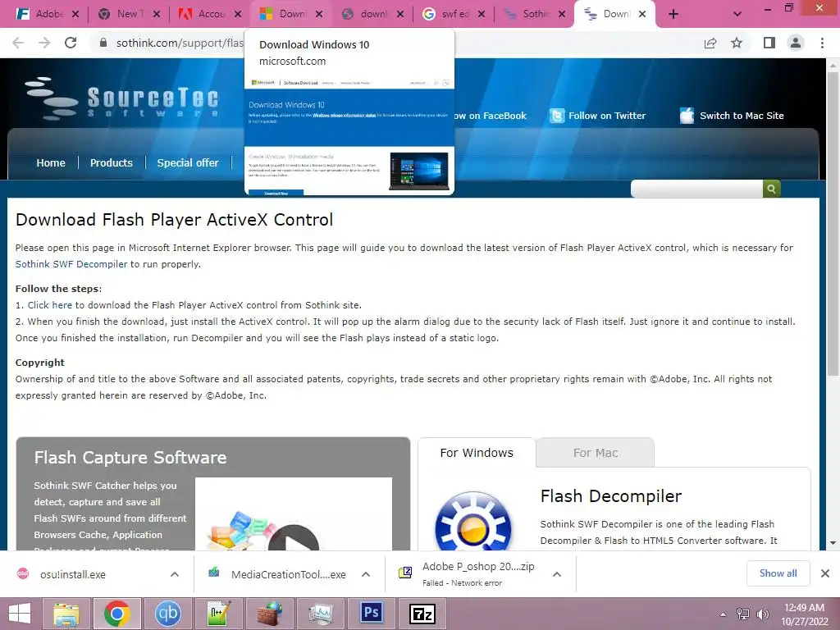The image size is (840, 630).
Task: Show hidden system tray icons
Action: point(724,614)
